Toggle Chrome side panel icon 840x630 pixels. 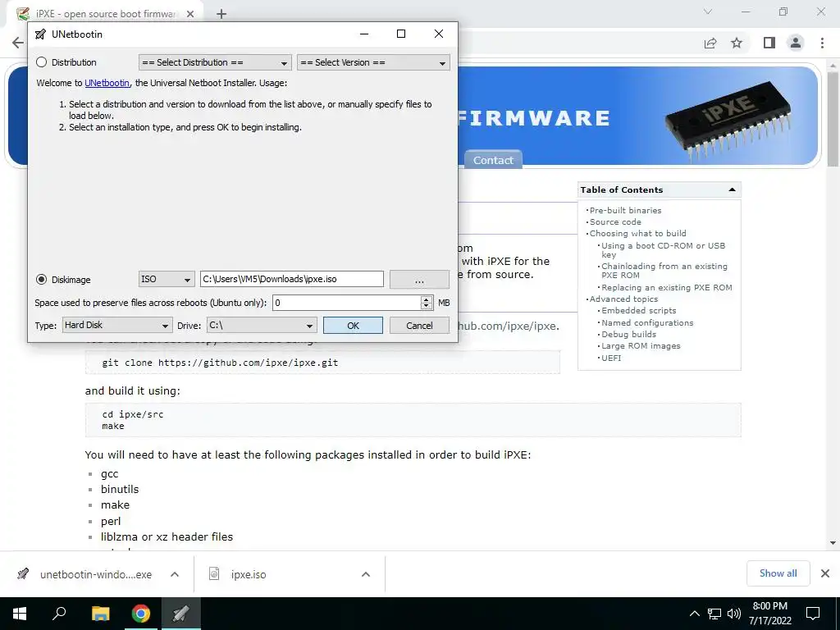[x=769, y=43]
